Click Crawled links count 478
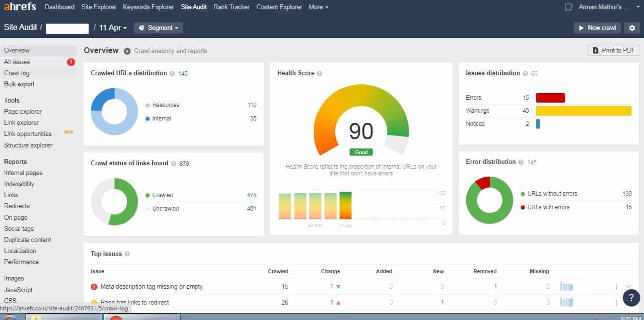The height and width of the screenshot is (320, 644). pos(252,195)
